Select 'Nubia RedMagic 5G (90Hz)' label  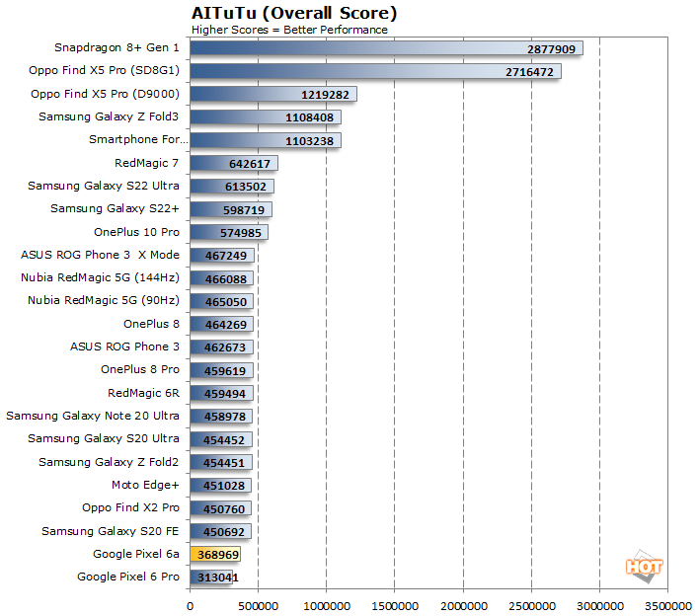104,300
